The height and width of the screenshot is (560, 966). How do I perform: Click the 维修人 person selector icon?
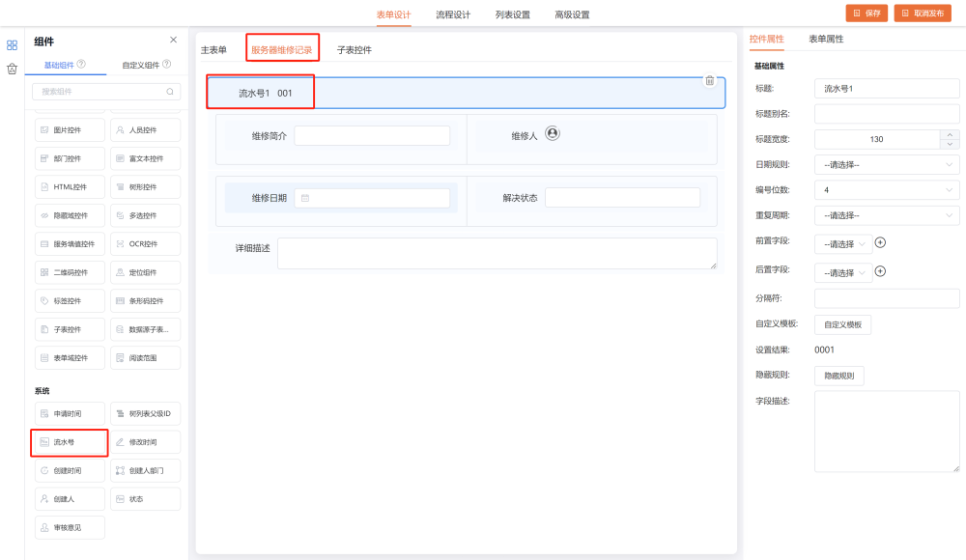(553, 134)
